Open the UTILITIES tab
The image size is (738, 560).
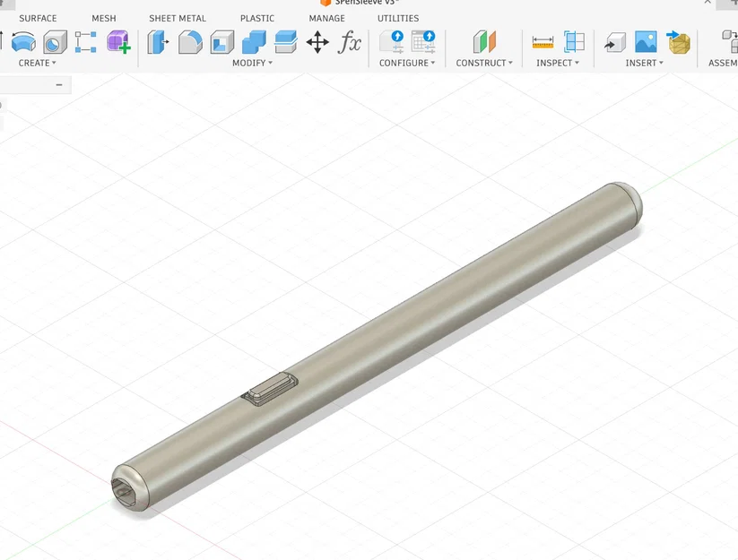pyautogui.click(x=398, y=18)
